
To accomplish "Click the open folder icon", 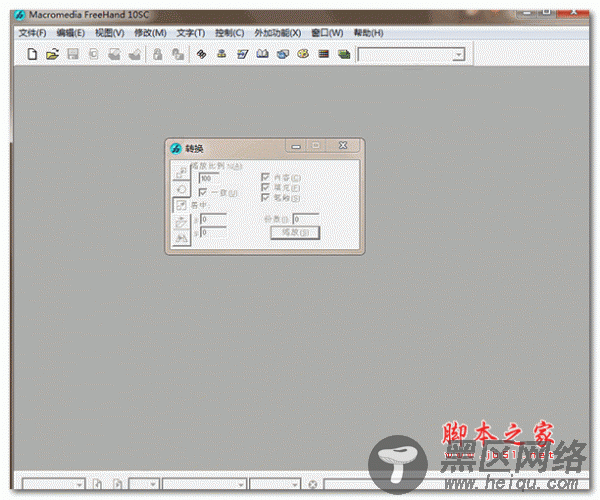I will pyautogui.click(x=52, y=54).
